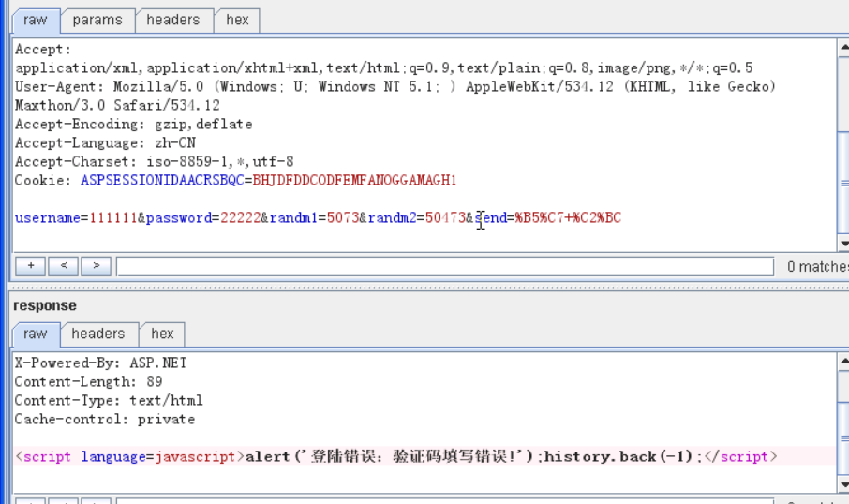
Task: Click request pane scrollbar down arrow
Action: [843, 243]
